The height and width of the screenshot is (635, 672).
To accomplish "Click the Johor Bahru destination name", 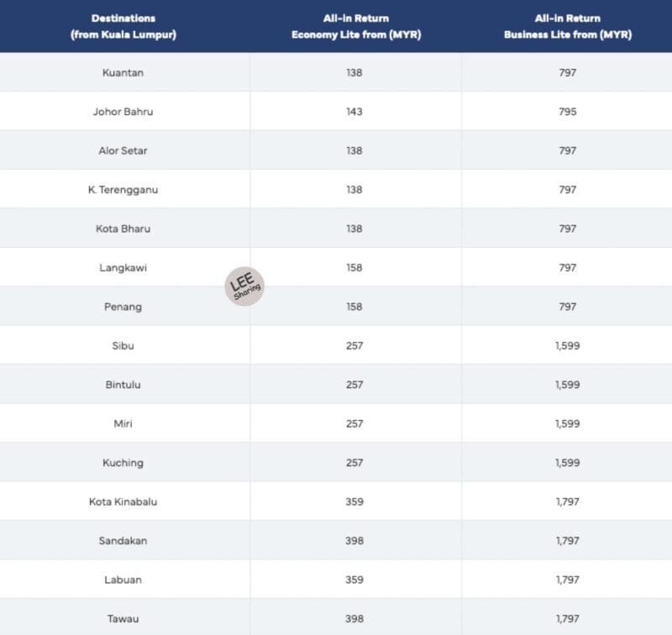I will [x=123, y=112].
